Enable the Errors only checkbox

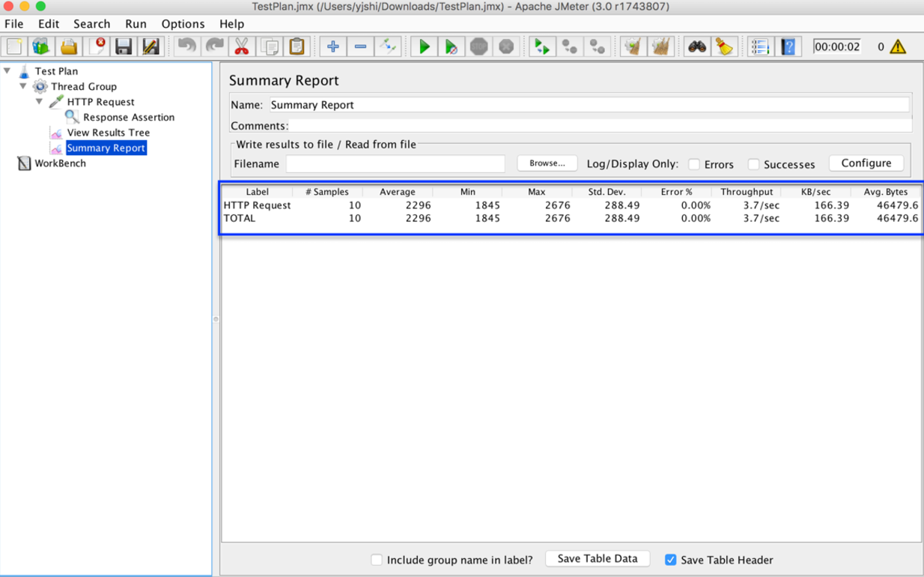[x=694, y=164]
